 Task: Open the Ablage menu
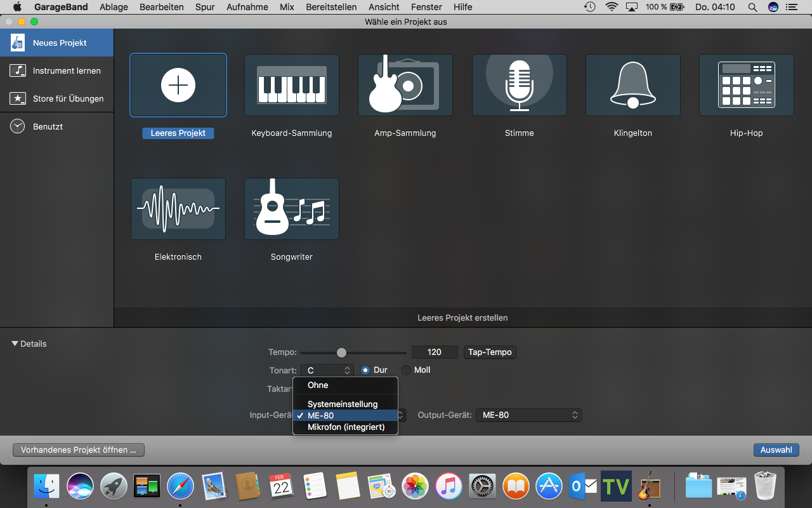coord(114,7)
